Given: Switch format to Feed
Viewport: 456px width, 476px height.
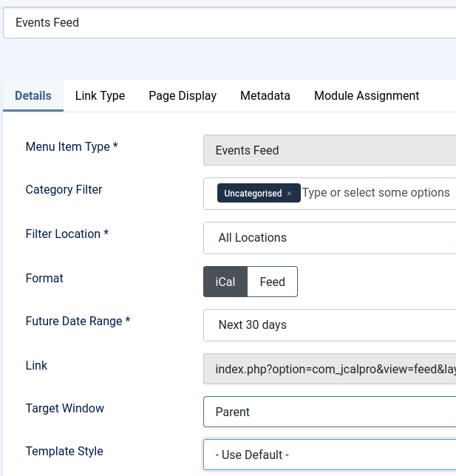Looking at the screenshot, I should (272, 282).
